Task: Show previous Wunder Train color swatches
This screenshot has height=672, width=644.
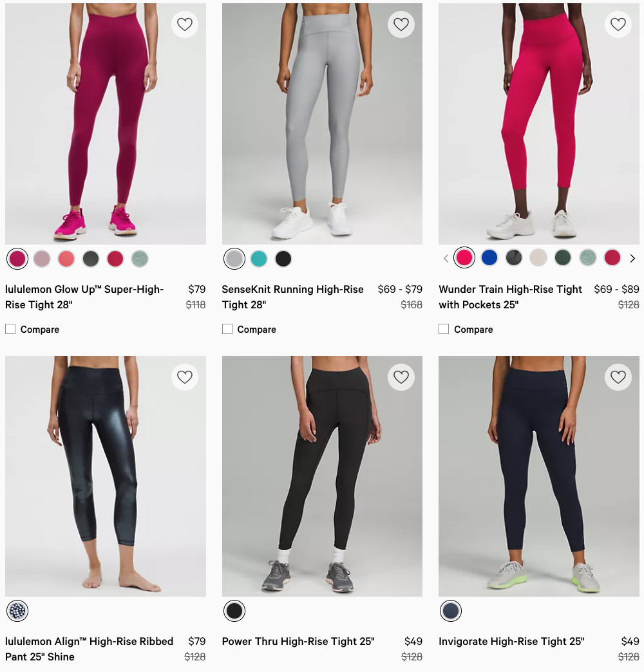Action: (x=446, y=258)
